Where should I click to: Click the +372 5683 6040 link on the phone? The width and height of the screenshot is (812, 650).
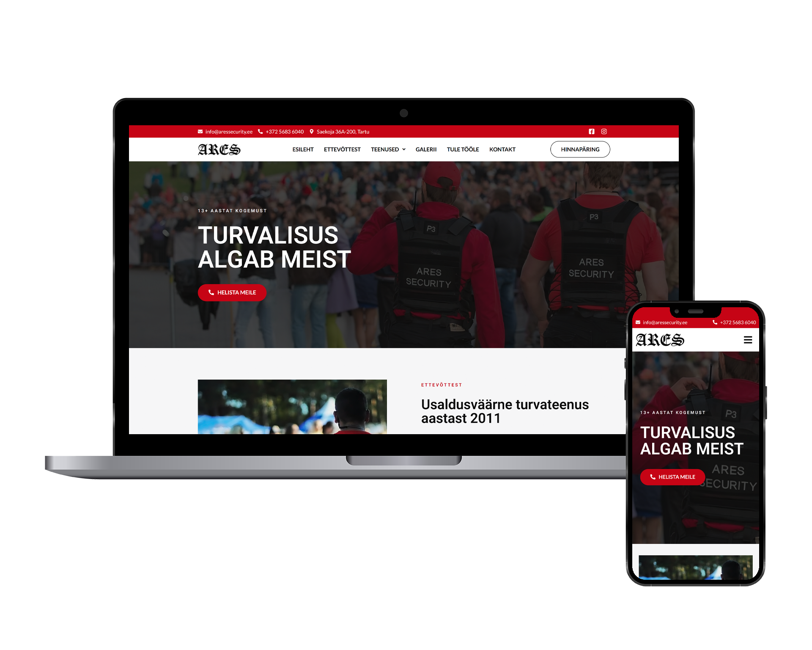click(738, 322)
